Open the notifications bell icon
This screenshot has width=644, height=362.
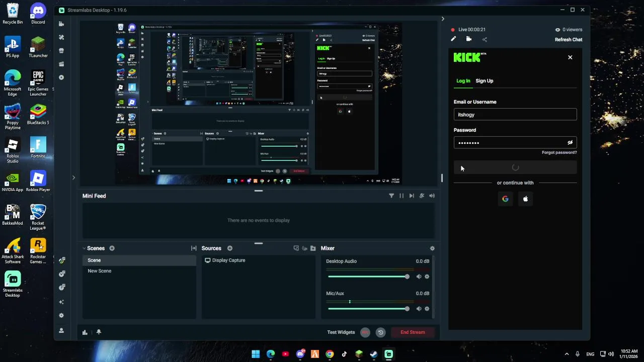[x=99, y=332]
